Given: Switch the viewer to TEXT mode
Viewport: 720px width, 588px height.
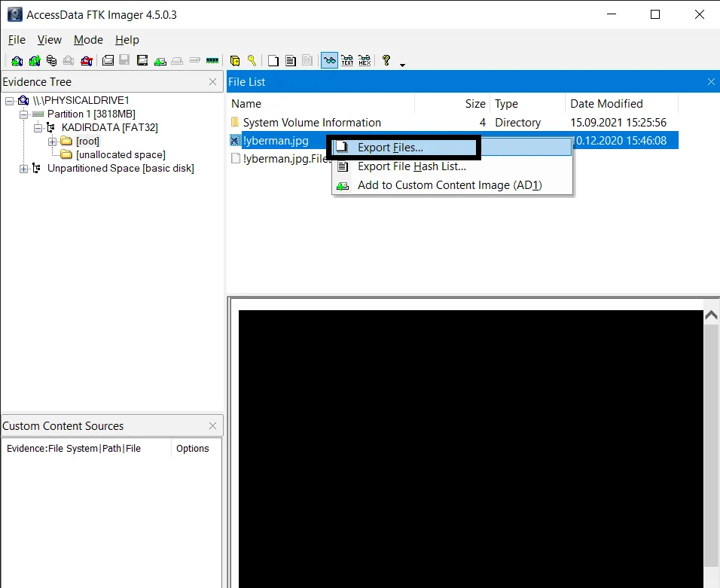Looking at the screenshot, I should (348, 60).
